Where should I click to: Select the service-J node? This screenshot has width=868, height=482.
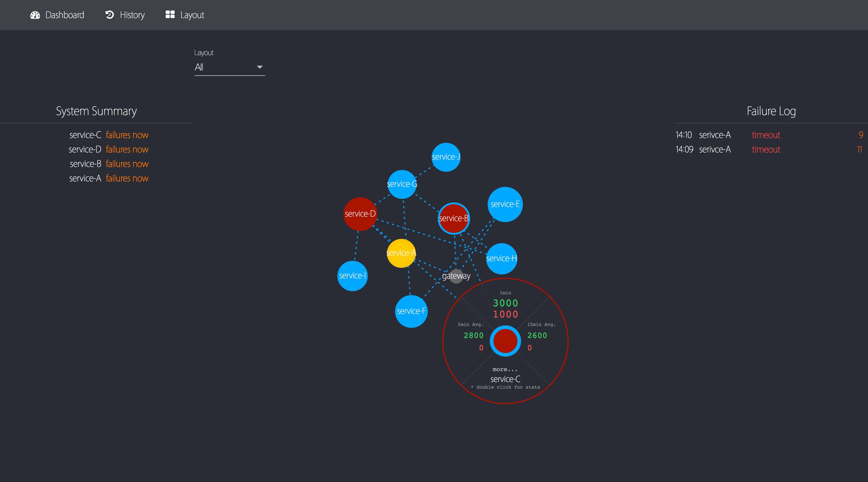click(446, 157)
